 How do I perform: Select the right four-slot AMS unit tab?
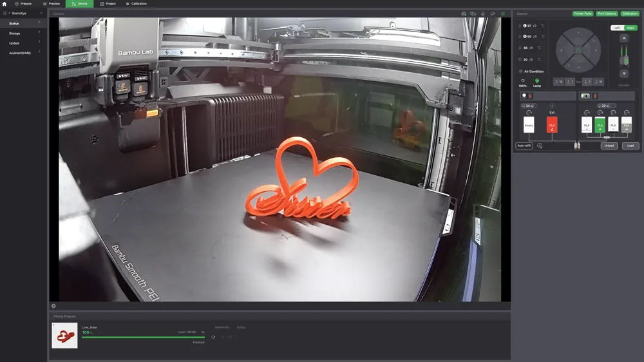coord(585,96)
